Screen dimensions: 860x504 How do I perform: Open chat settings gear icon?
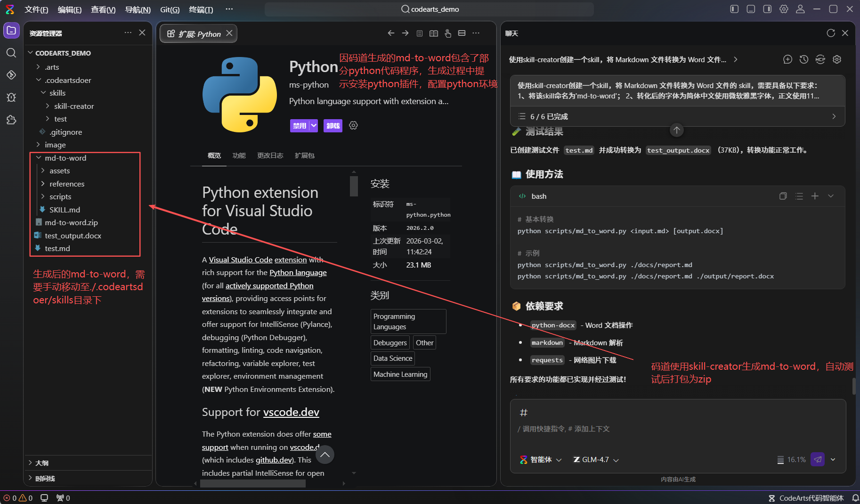click(837, 59)
